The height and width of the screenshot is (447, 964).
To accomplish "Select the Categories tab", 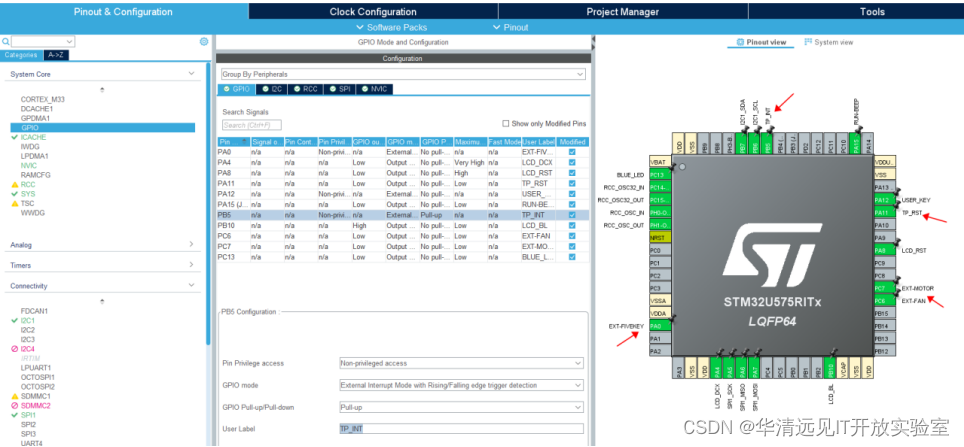I will (x=21, y=55).
